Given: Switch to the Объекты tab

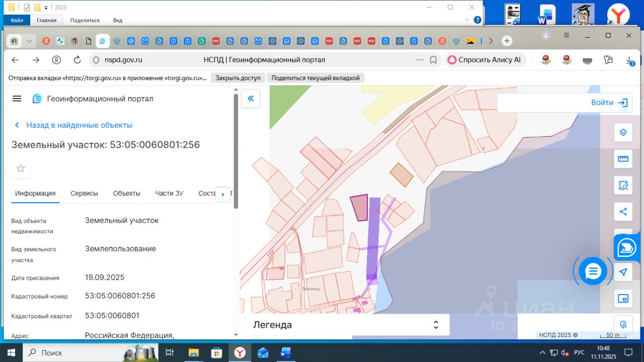Looking at the screenshot, I should (x=126, y=194).
